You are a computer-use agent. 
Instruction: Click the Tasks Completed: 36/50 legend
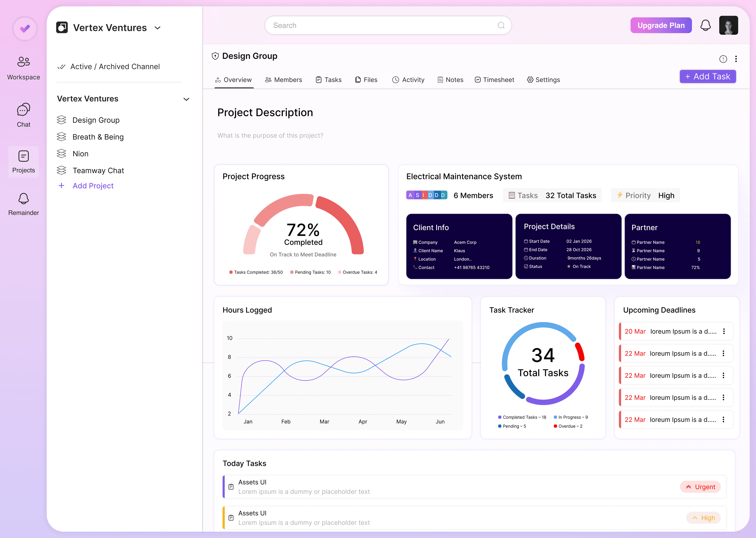(x=256, y=272)
